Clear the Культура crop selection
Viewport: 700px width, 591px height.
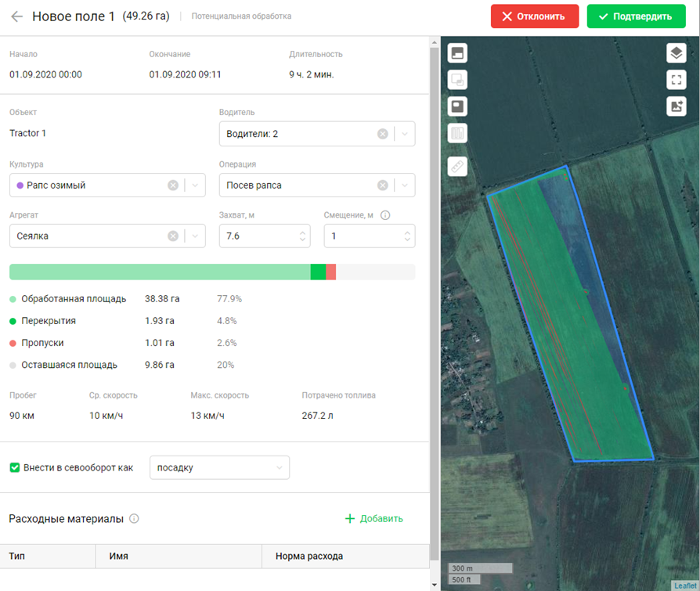tap(173, 186)
